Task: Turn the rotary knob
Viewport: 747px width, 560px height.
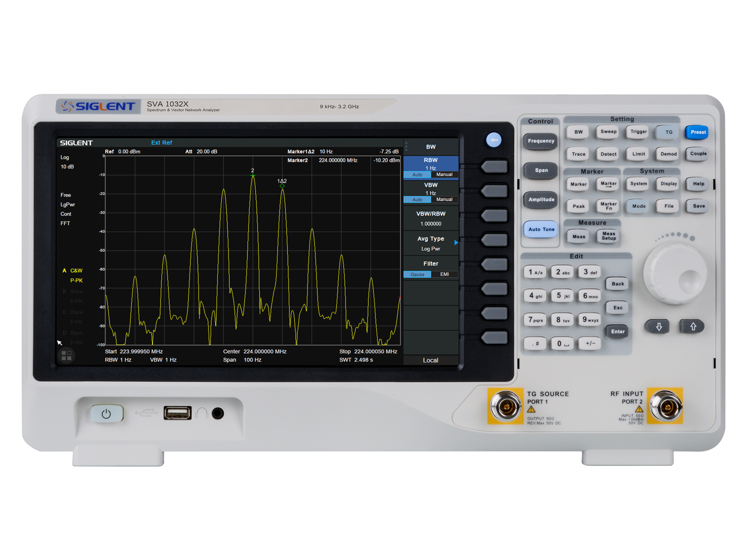Action: [x=676, y=274]
